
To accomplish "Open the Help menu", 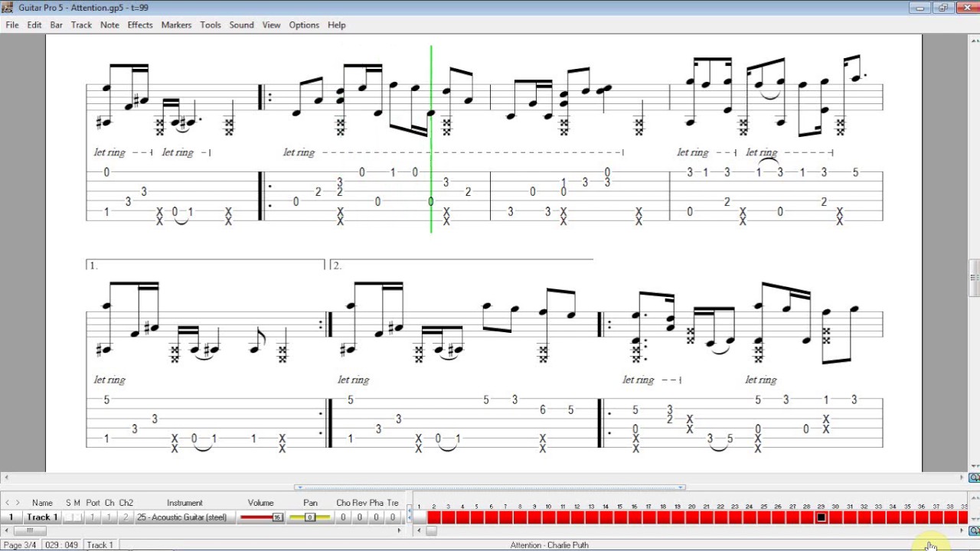I will point(337,24).
